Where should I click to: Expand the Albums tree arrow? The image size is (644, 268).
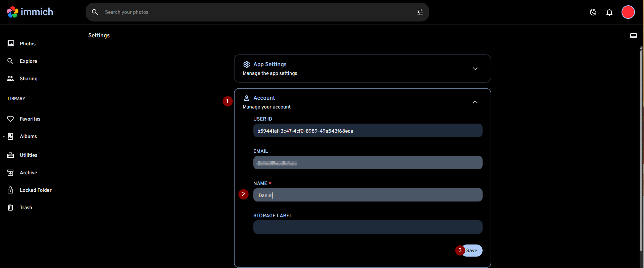(x=4, y=136)
